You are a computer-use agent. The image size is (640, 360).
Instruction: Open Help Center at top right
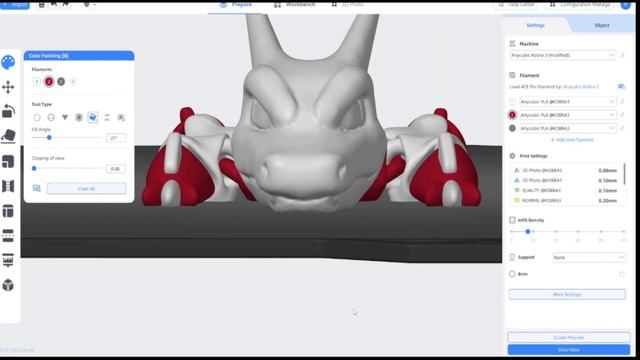click(517, 5)
